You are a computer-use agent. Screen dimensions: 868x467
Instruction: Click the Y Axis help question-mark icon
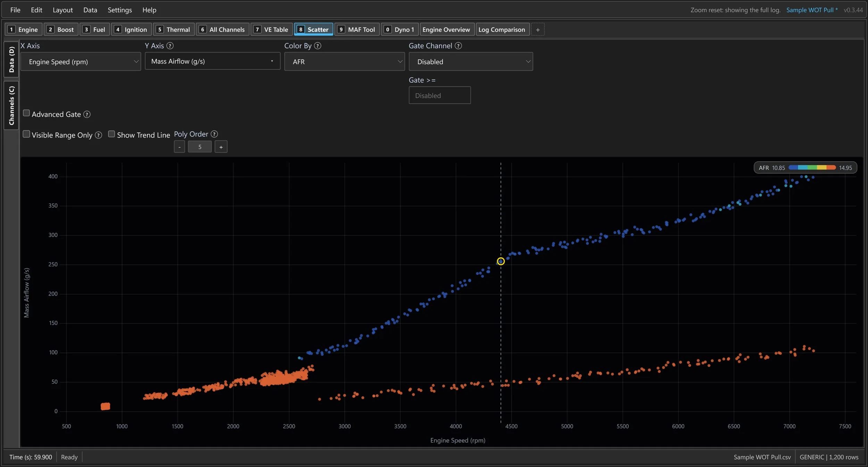[170, 46]
